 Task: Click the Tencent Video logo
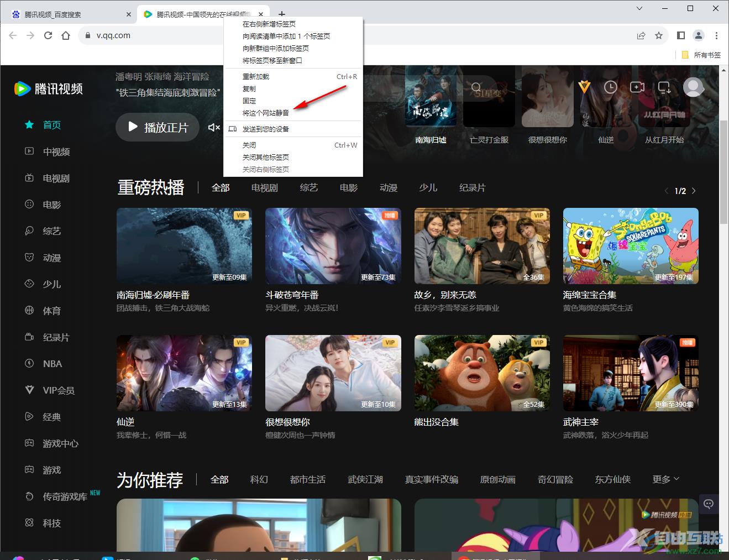click(49, 88)
